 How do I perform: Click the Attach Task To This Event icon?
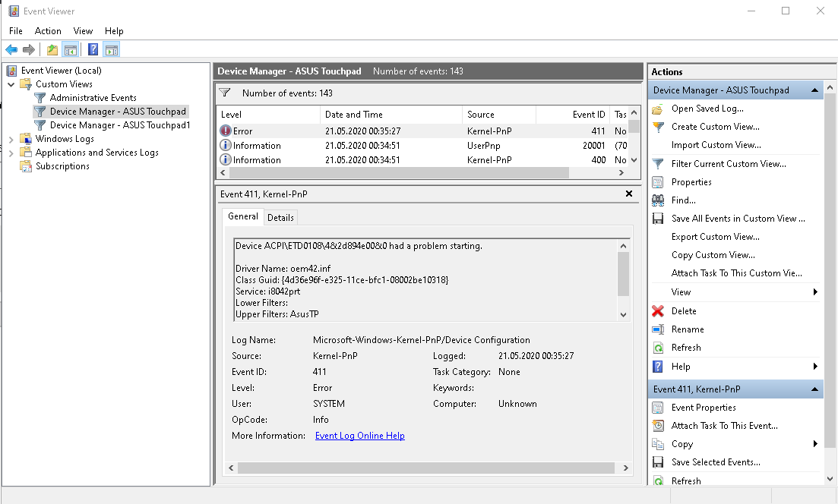coord(658,426)
